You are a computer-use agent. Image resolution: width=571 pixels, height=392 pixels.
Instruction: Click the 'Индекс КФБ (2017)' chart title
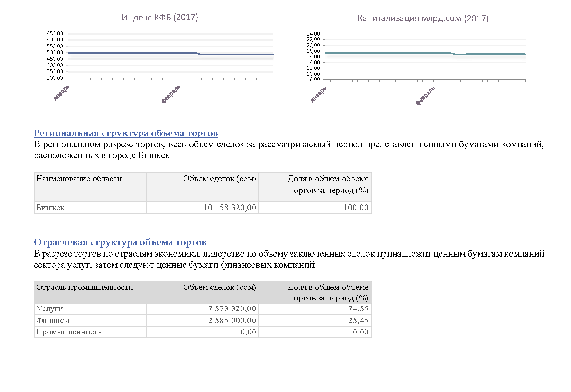click(160, 17)
